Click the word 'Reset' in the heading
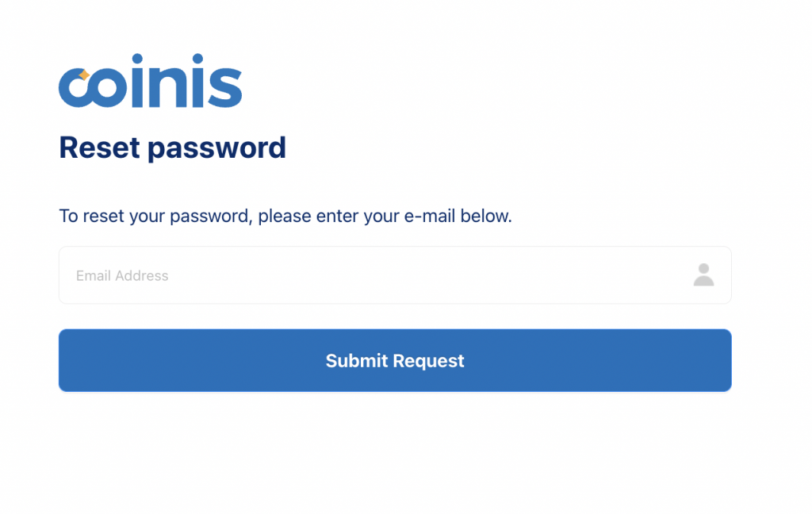This screenshot has height=514, width=812. (x=99, y=148)
